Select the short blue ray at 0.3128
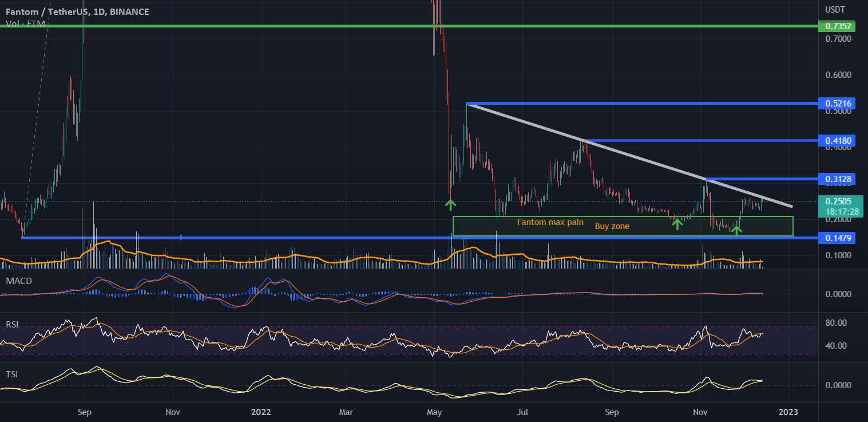 (761, 179)
